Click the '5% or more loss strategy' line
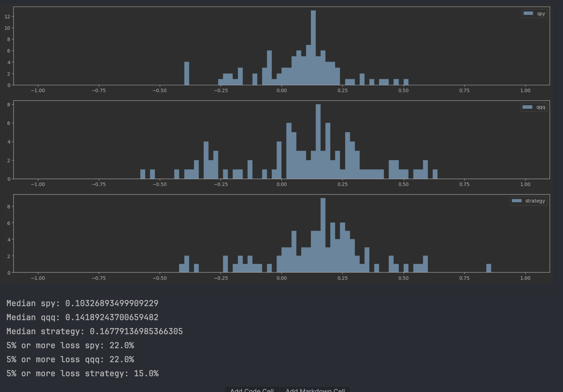Screen dimensions: 563x392 click(82, 373)
